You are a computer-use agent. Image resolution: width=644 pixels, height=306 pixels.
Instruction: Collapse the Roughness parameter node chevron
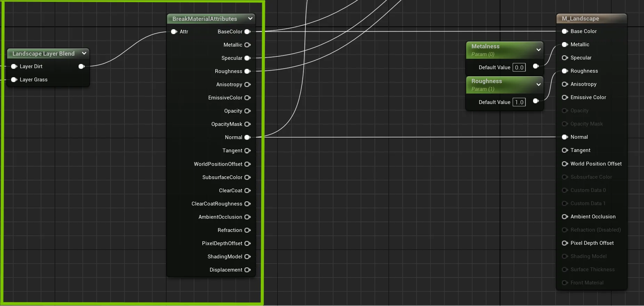point(539,84)
